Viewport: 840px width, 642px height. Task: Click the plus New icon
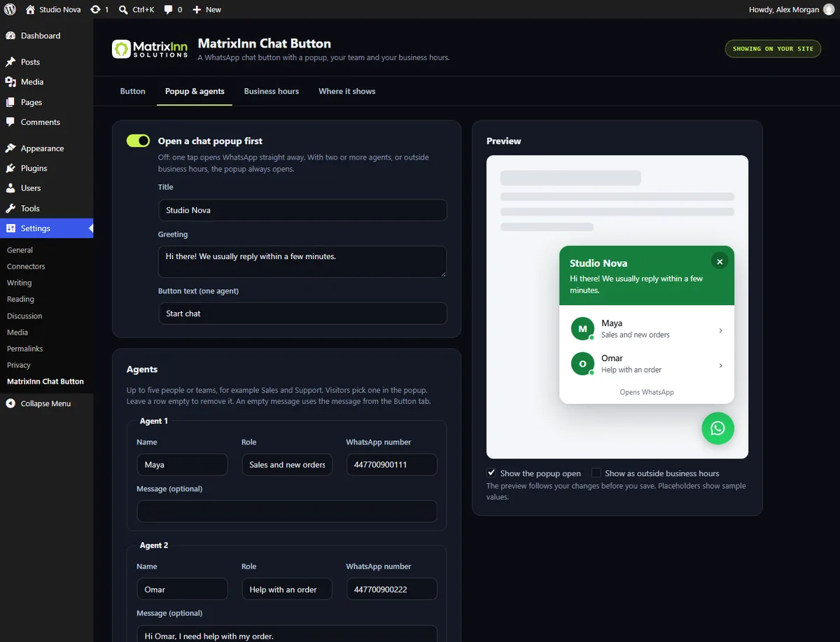[197, 10]
